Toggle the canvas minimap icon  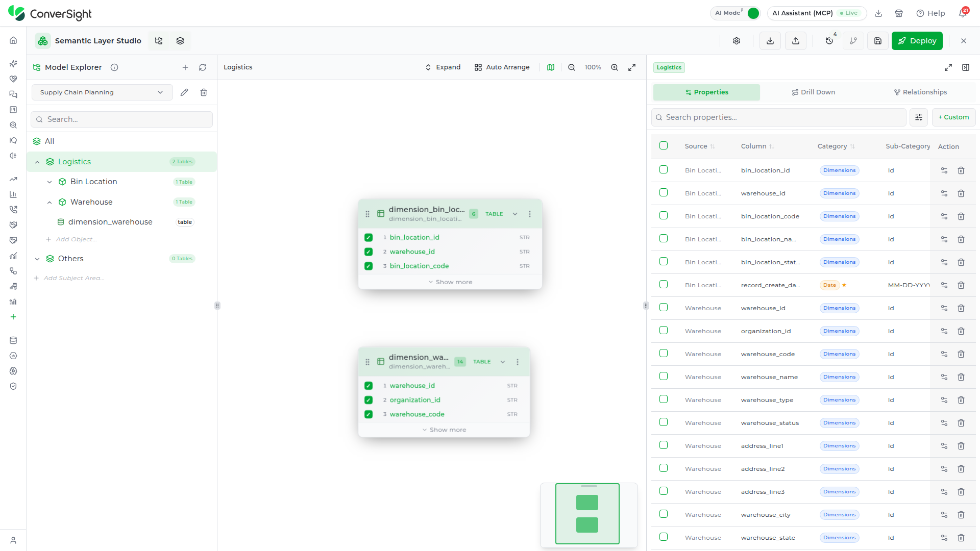pyautogui.click(x=551, y=67)
